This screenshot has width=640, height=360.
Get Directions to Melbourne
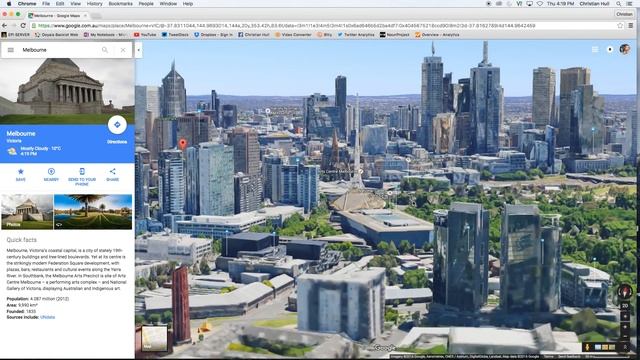pos(117,125)
